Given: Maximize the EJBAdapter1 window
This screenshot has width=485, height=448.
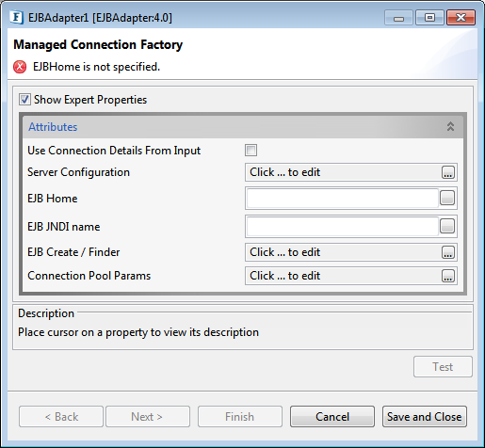Looking at the screenshot, I should pyautogui.click(x=429, y=18).
